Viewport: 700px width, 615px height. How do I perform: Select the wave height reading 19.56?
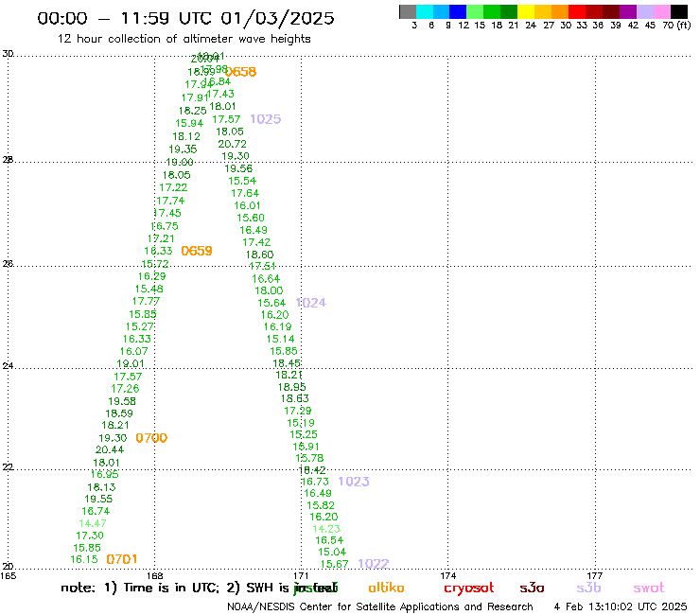click(238, 168)
